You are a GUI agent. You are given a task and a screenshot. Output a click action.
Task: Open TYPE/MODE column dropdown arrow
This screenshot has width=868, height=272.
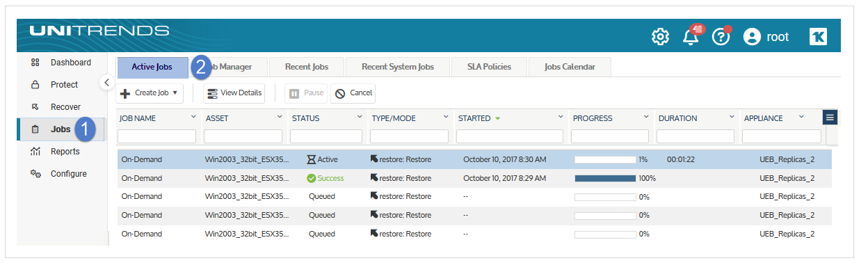445,118
